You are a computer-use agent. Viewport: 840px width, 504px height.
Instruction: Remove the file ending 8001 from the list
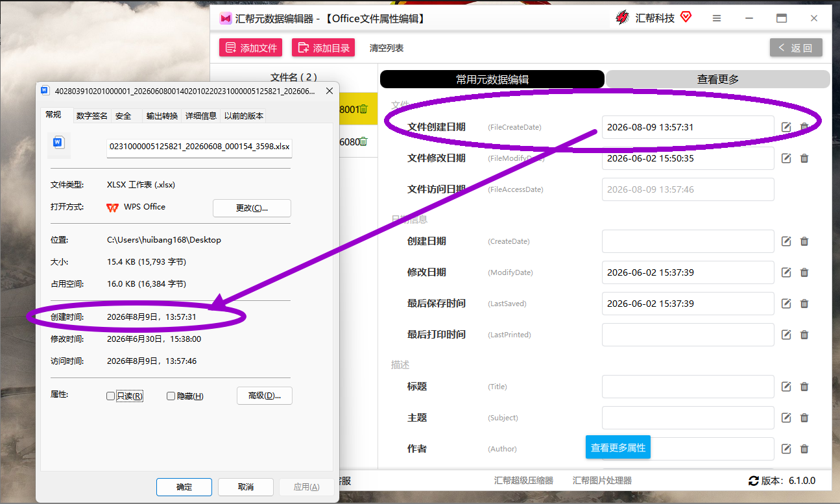364,110
